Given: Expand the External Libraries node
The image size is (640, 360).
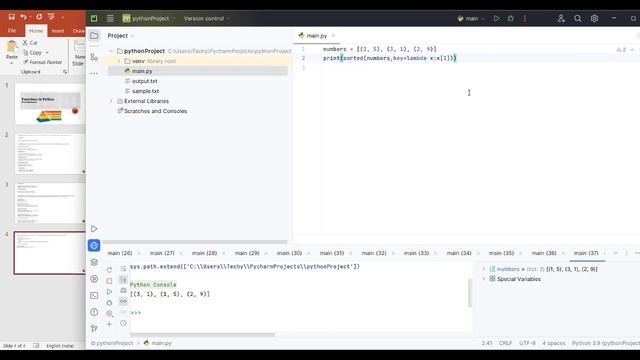Looking at the screenshot, I should pyautogui.click(x=111, y=101).
